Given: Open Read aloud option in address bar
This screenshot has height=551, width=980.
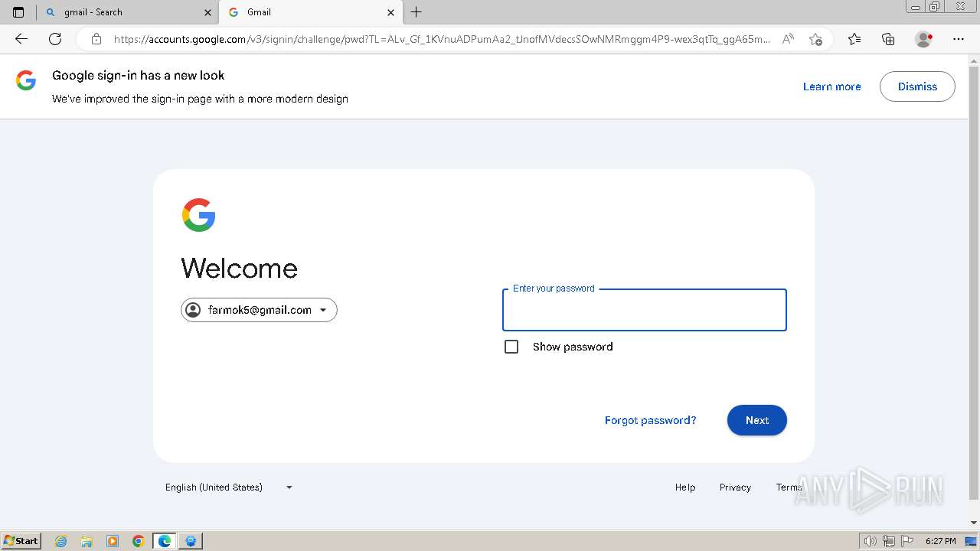Looking at the screenshot, I should 788,39.
